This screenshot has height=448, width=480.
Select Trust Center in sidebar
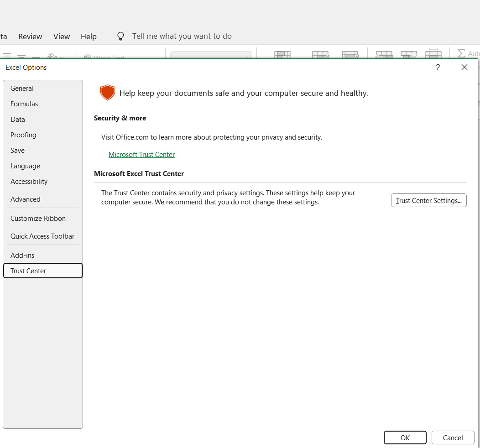point(43,271)
